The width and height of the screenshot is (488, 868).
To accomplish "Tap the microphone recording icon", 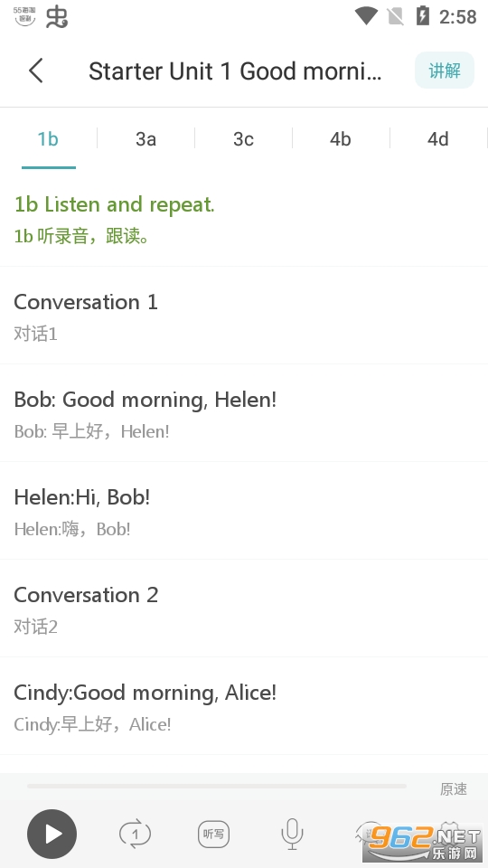I will (292, 834).
